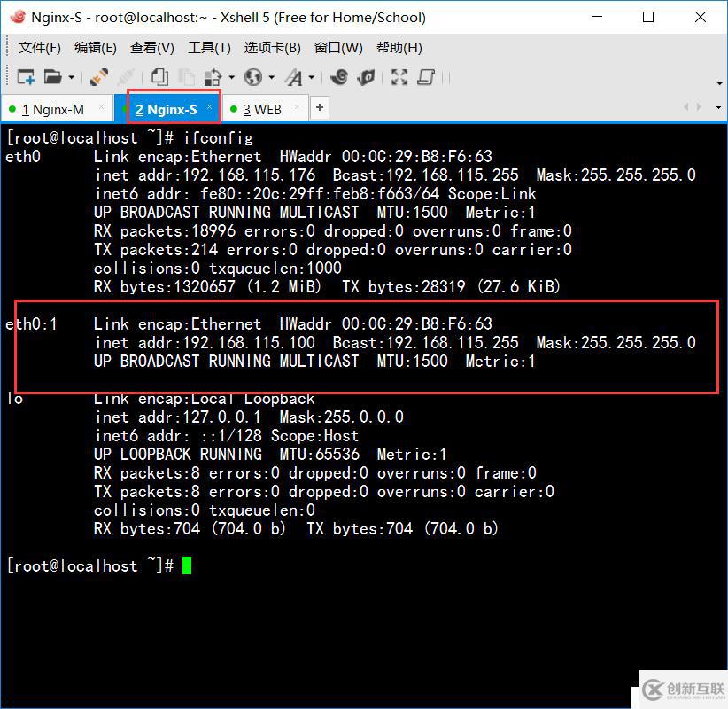
Task: Open the 文件(F) menu
Action: pos(38,48)
